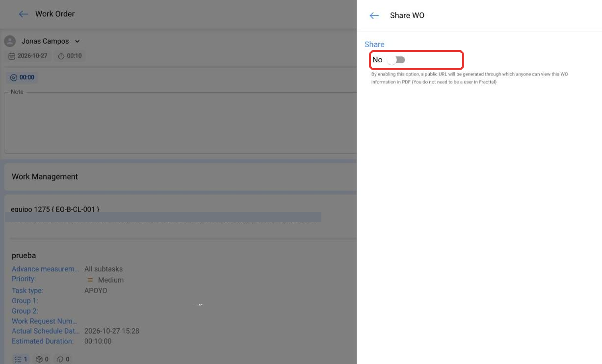Click inside the Note text field

180,123
